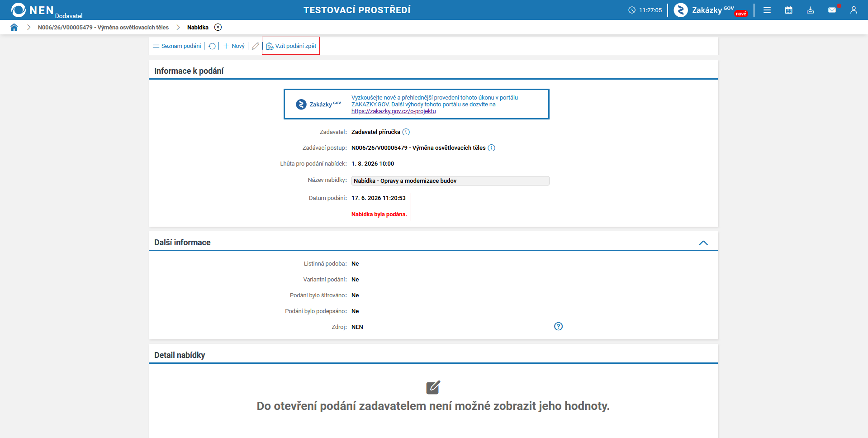This screenshot has height=438, width=868.
Task: Open Seznam podání list
Action: coord(177,46)
